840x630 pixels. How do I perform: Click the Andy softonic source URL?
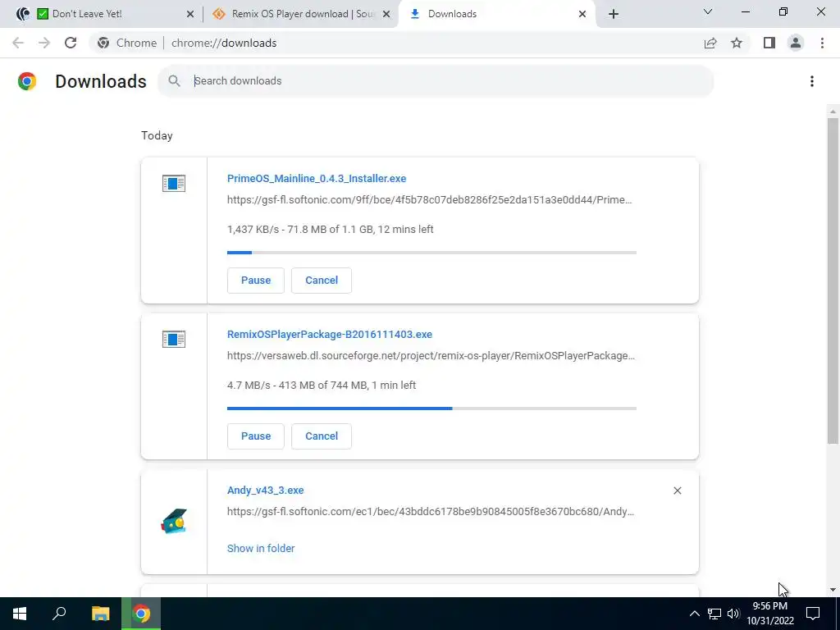click(431, 512)
